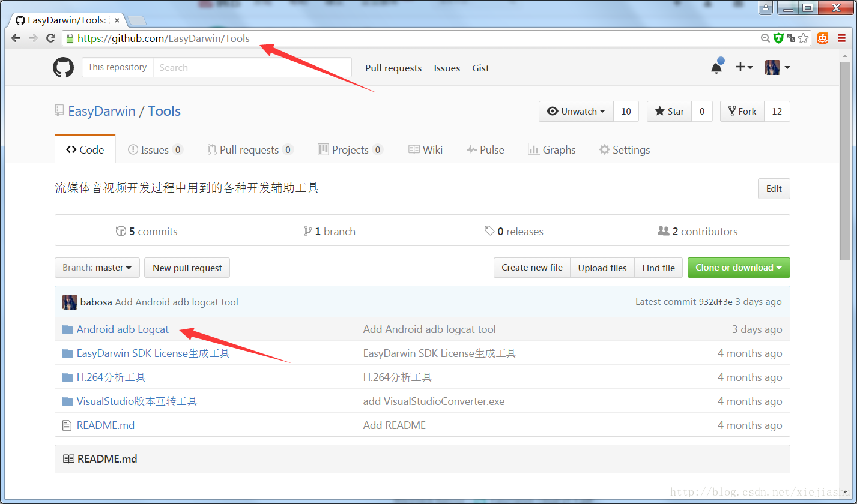The width and height of the screenshot is (857, 504).
Task: Open Issues in top navigation
Action: coord(447,68)
